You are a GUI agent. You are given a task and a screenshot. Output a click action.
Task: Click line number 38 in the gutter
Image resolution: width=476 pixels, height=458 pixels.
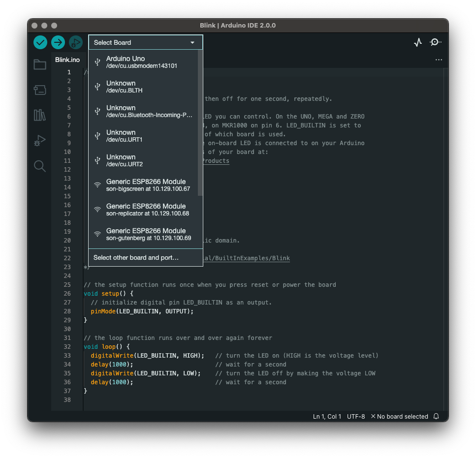[x=67, y=400]
